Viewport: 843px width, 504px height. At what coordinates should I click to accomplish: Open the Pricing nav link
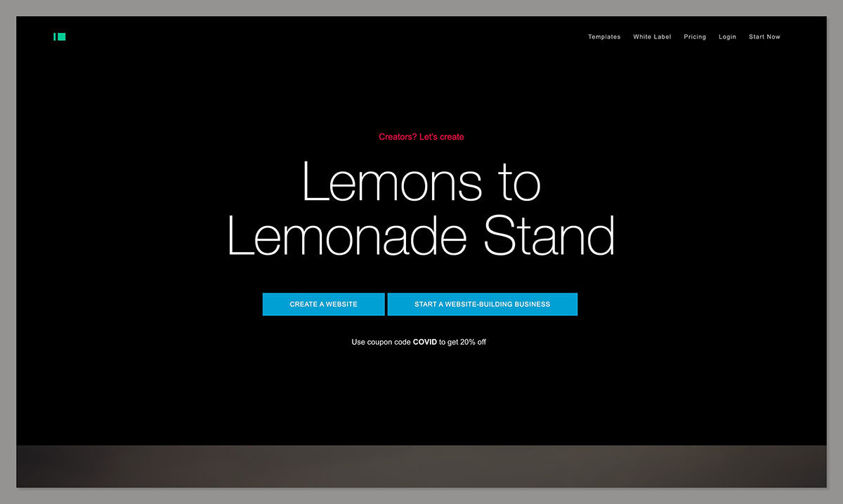(x=695, y=37)
